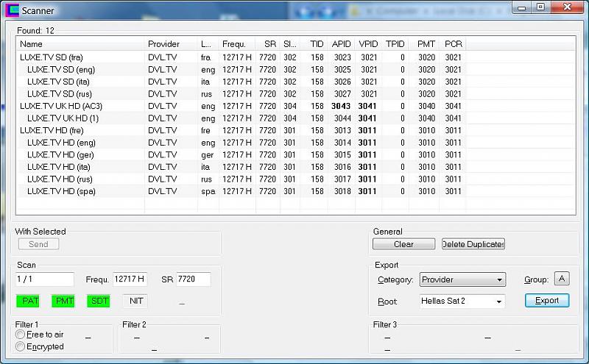Sort by the Name column header

coord(80,44)
